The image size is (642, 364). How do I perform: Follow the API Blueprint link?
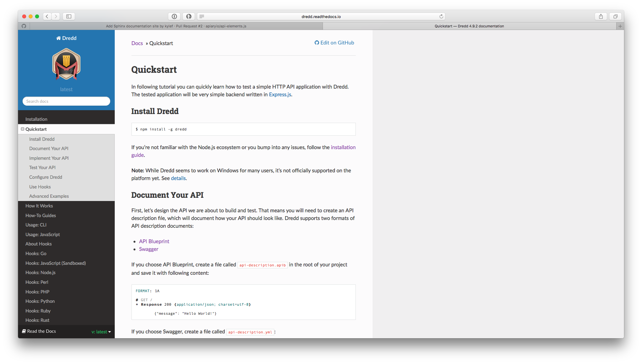(x=154, y=241)
